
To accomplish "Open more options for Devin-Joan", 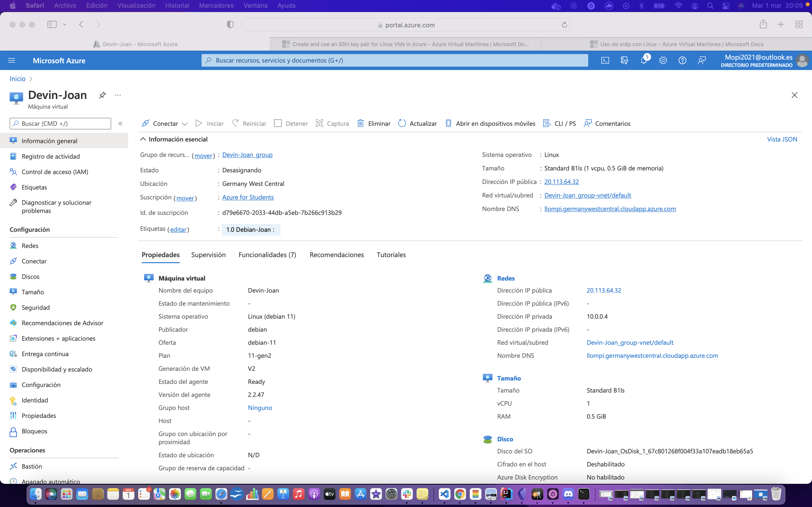I will click(x=117, y=95).
